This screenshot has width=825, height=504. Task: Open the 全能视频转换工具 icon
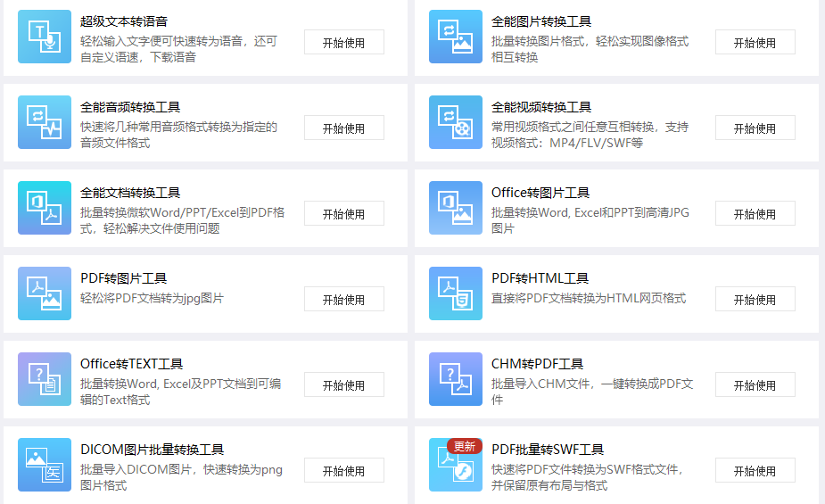pos(456,122)
